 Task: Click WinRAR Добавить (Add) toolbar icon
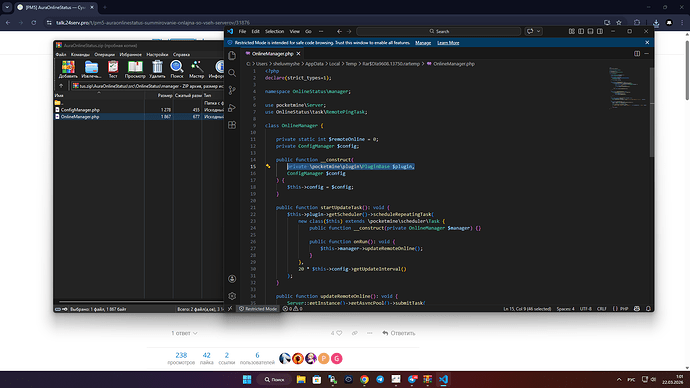coord(68,69)
